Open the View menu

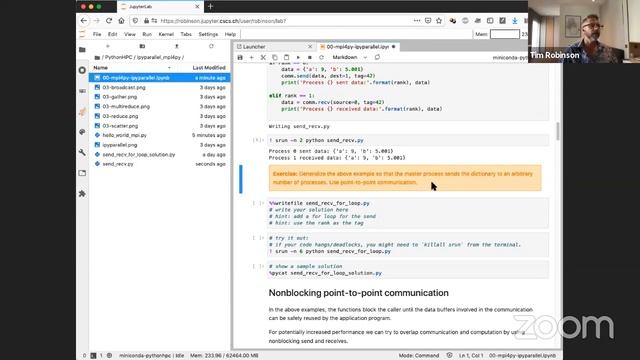130,34
